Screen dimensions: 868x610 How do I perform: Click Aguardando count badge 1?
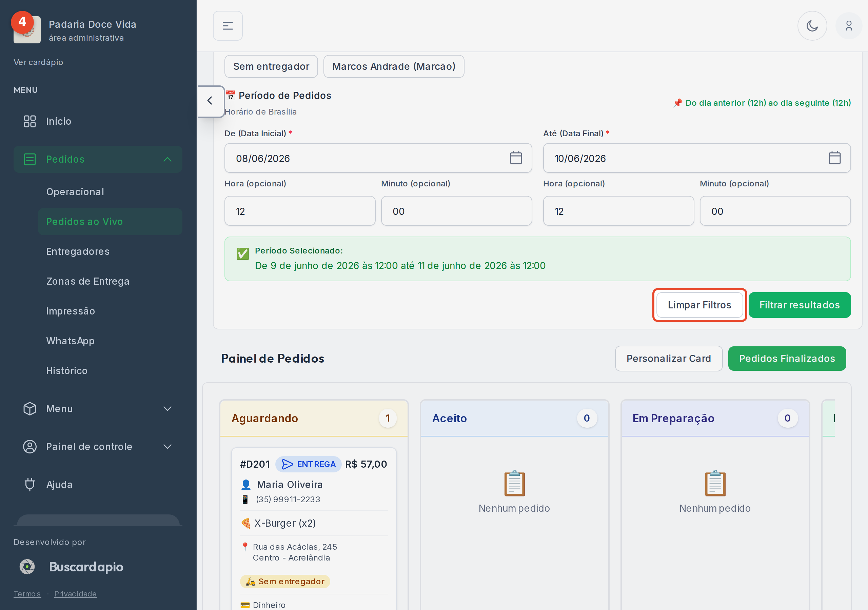coord(388,419)
